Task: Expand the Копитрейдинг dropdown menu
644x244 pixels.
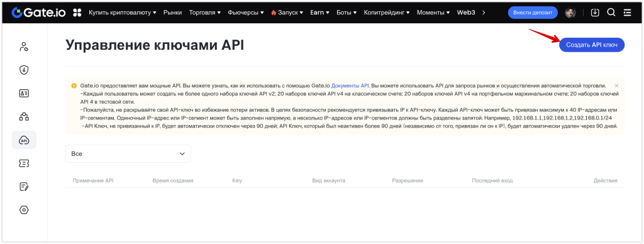Action: pyautogui.click(x=387, y=13)
